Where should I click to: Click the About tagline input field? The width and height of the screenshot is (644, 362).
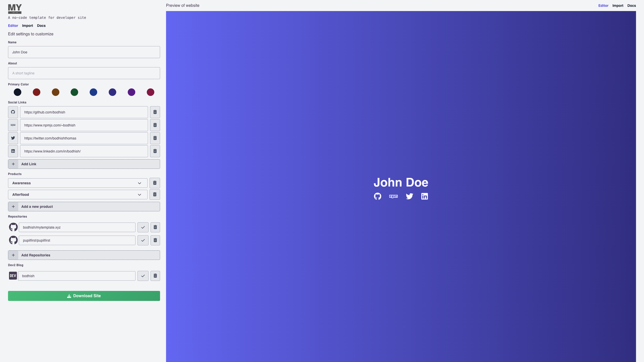(84, 73)
